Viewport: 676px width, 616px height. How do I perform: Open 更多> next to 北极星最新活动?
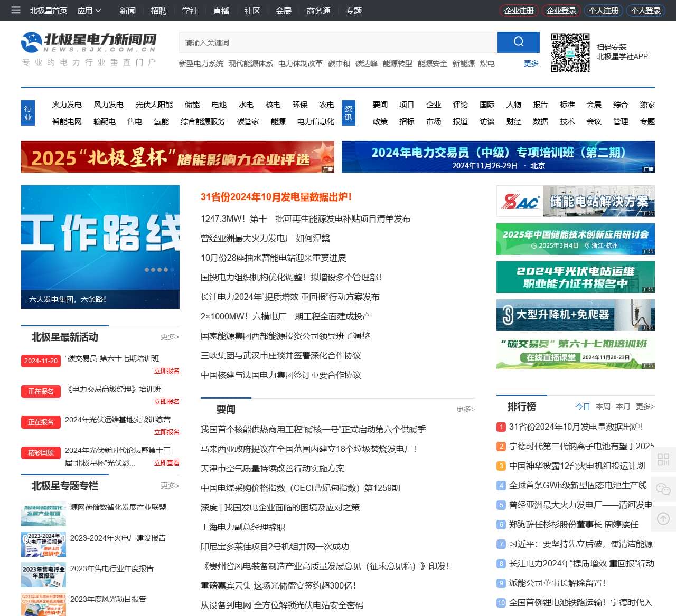(170, 337)
